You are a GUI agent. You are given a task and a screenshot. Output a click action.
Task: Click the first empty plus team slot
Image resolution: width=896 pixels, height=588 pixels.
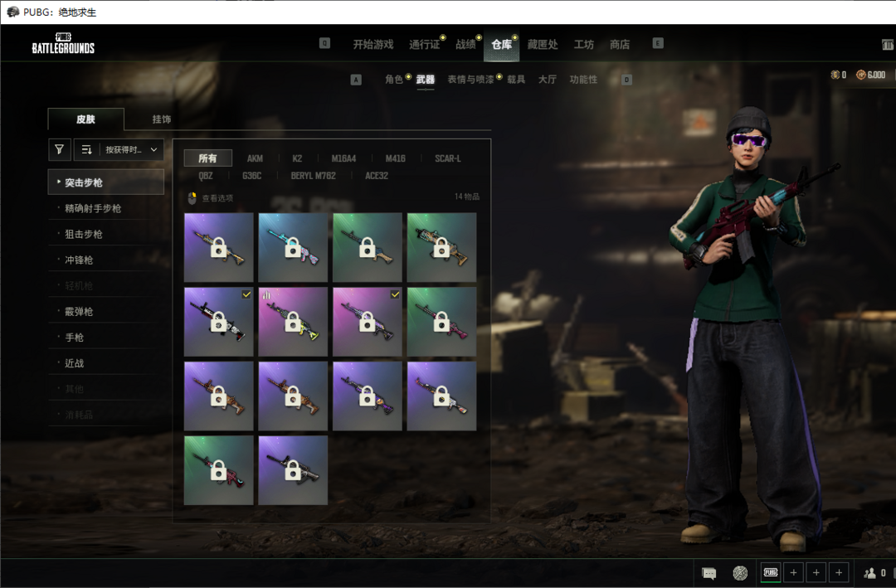click(793, 572)
